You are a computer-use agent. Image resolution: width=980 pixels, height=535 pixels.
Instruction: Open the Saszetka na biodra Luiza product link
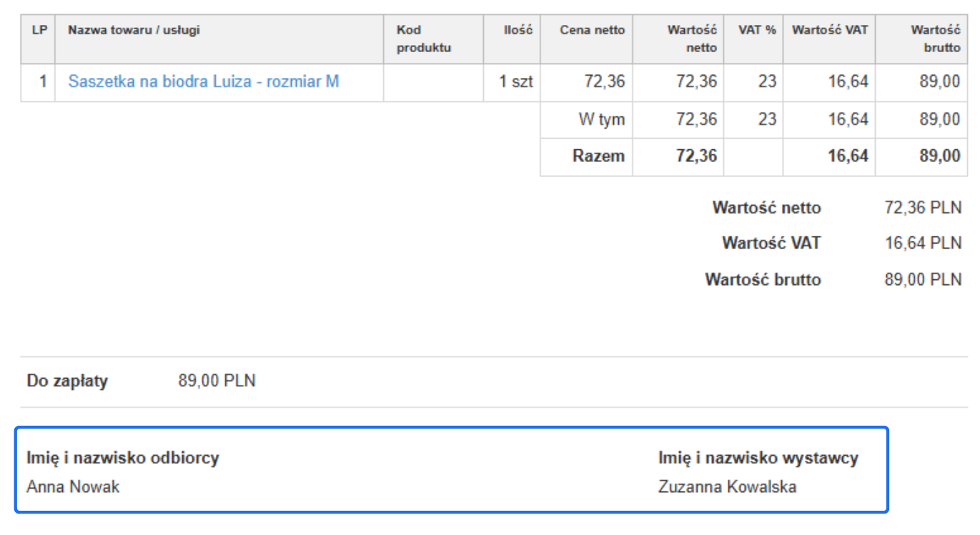click(203, 81)
